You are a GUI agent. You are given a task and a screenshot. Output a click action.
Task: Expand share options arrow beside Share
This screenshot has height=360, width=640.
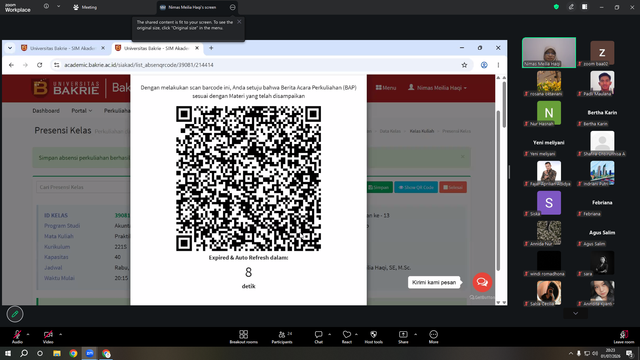click(x=416, y=334)
